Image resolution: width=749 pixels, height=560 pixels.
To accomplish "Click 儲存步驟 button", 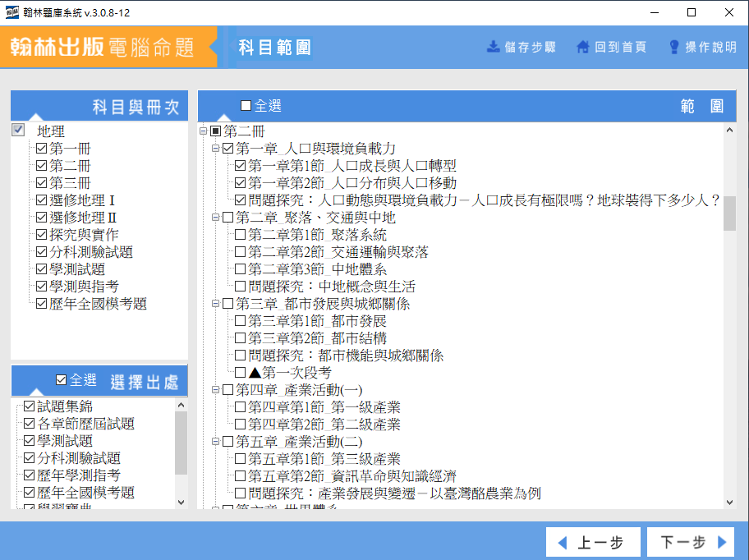I will 522,47.
